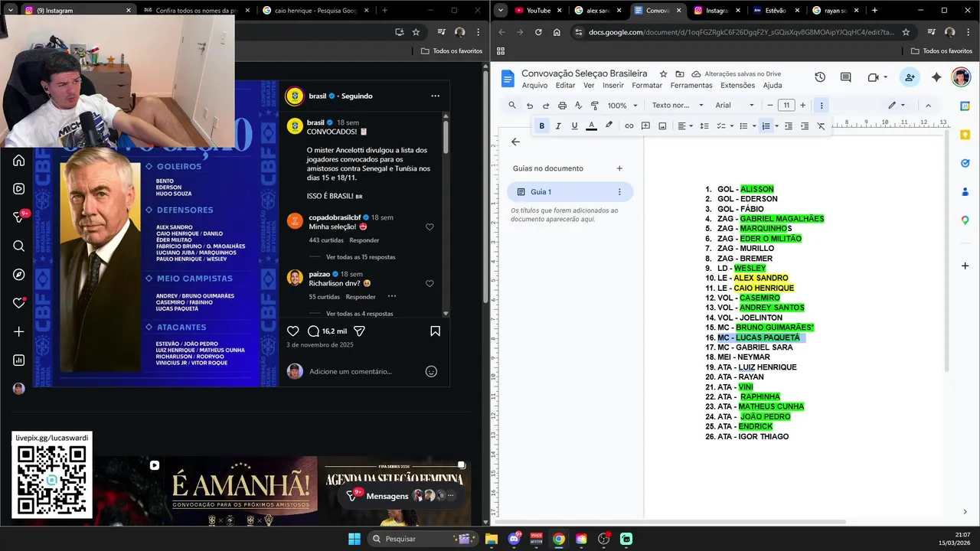Click the Share people icon in Docs
980x551 pixels.
910,77
